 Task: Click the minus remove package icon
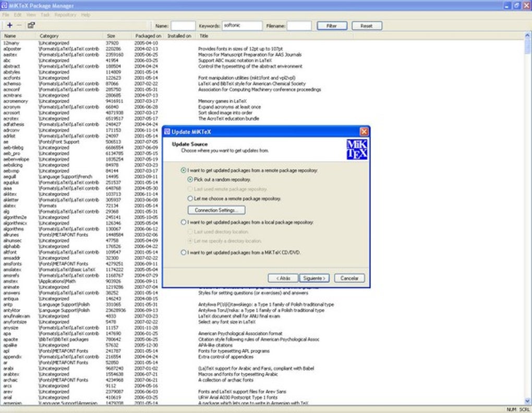click(19, 25)
